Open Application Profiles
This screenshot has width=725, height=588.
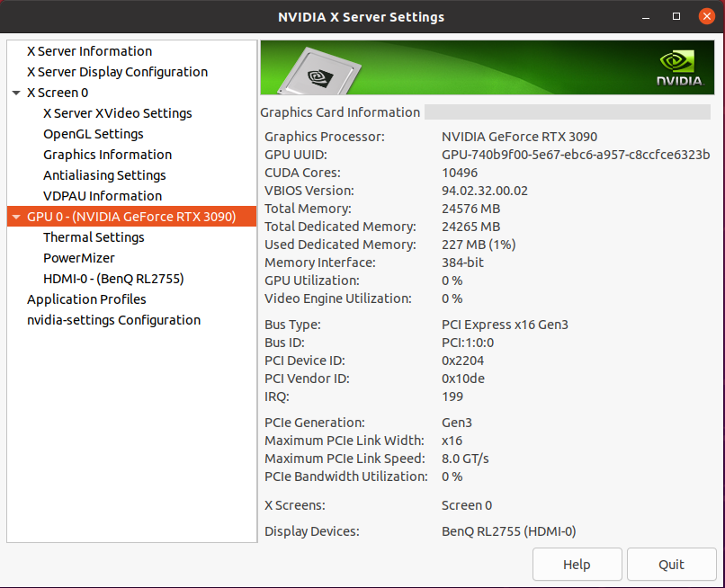pyautogui.click(x=86, y=299)
